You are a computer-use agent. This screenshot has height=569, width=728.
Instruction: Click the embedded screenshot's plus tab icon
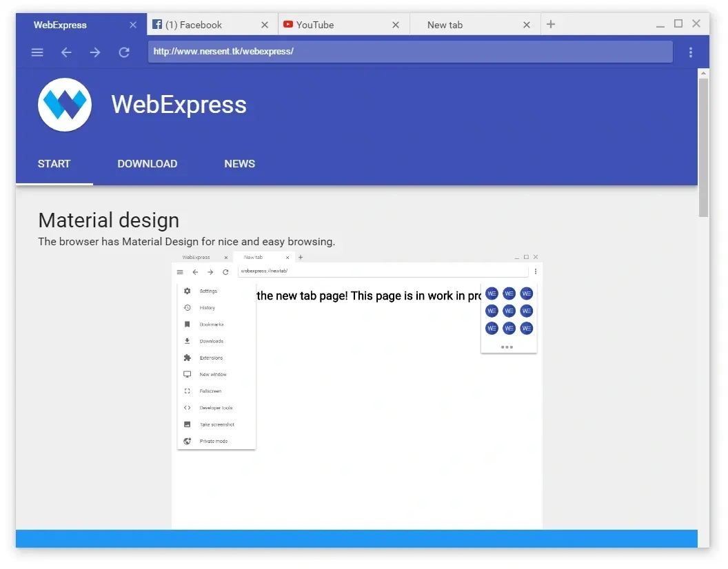(x=301, y=257)
